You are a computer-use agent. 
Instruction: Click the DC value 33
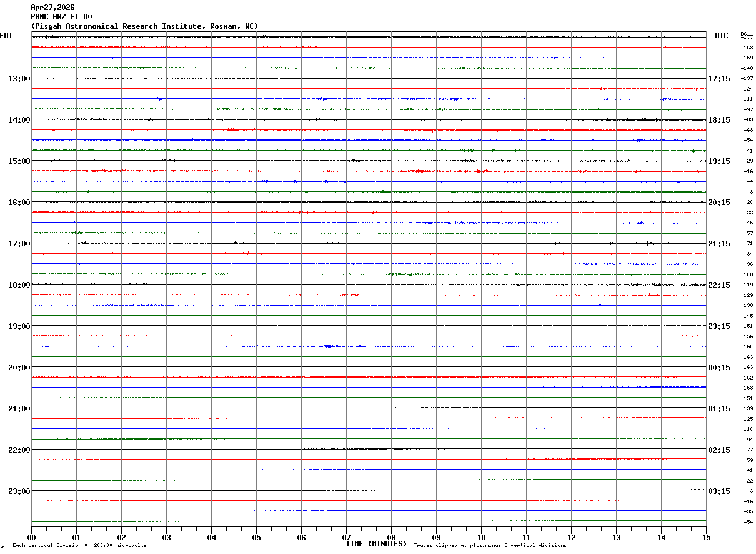(750, 213)
